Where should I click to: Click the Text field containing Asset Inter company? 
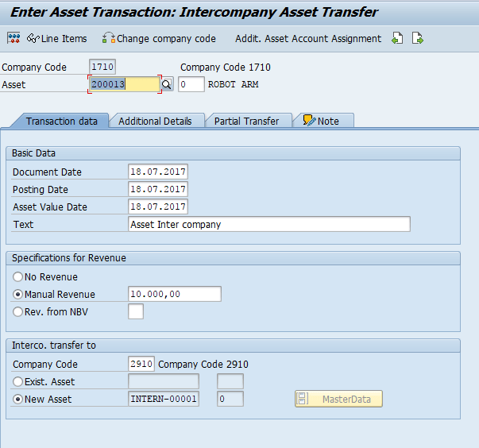pos(268,225)
